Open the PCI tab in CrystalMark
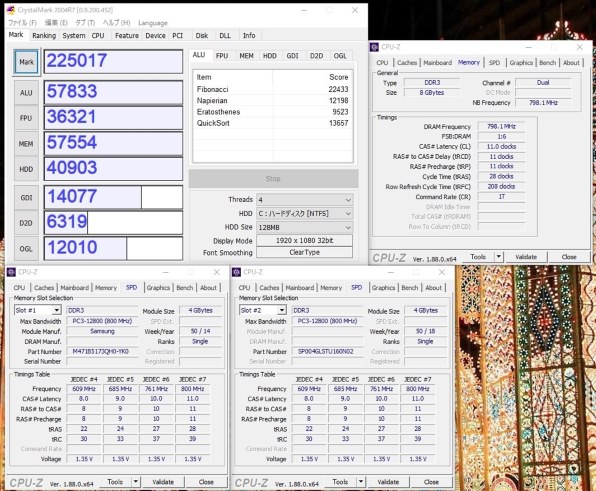Image resolution: width=596 pixels, height=491 pixels. point(178,35)
